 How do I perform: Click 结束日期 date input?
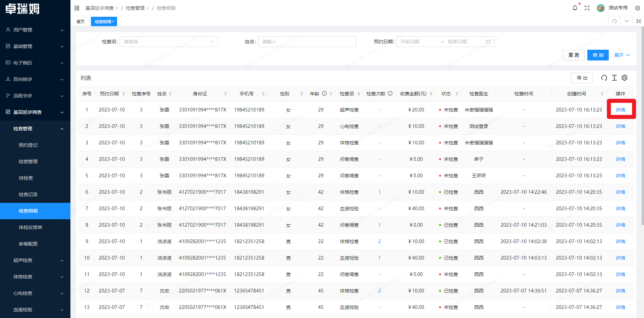click(465, 42)
